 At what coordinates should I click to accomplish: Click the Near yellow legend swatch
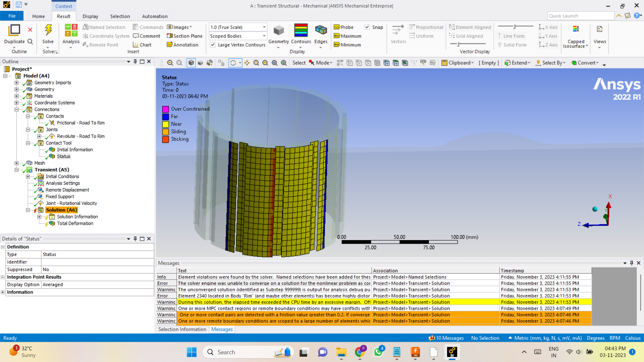tap(165, 124)
